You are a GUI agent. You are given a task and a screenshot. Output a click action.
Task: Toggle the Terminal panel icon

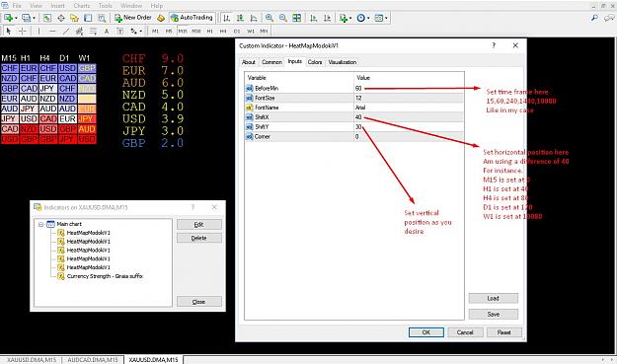click(88, 18)
